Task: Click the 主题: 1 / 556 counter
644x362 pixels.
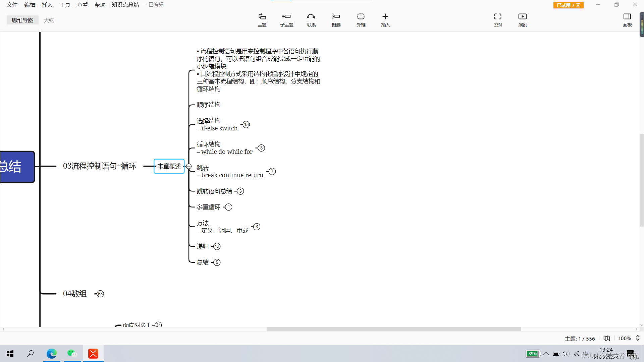Action: 580,339
